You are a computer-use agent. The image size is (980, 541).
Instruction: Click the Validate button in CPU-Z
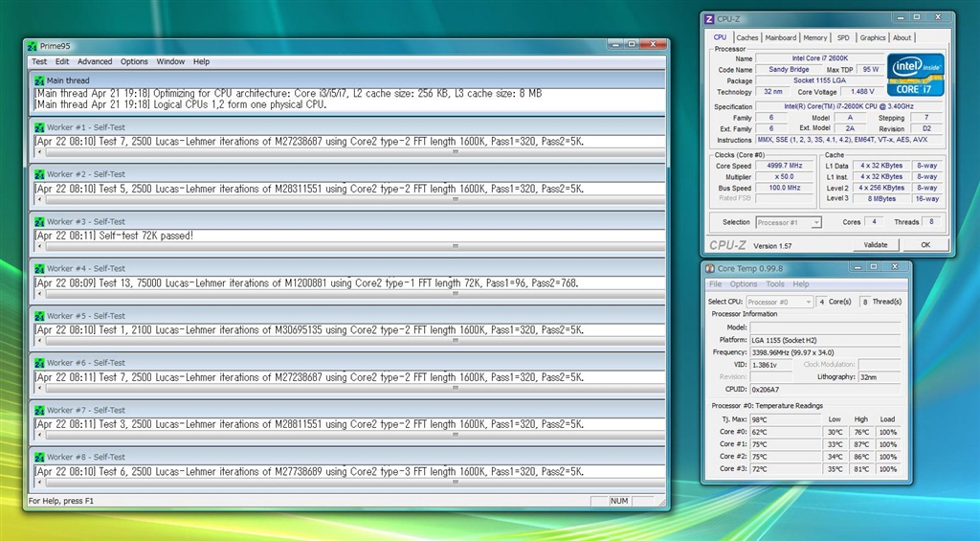(x=875, y=245)
